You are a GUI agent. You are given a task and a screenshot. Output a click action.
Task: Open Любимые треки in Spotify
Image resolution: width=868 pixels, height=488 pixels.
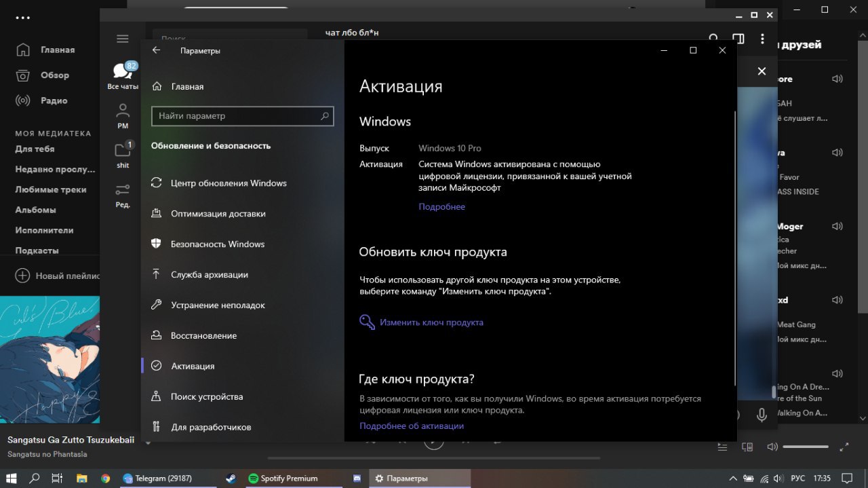(x=51, y=189)
